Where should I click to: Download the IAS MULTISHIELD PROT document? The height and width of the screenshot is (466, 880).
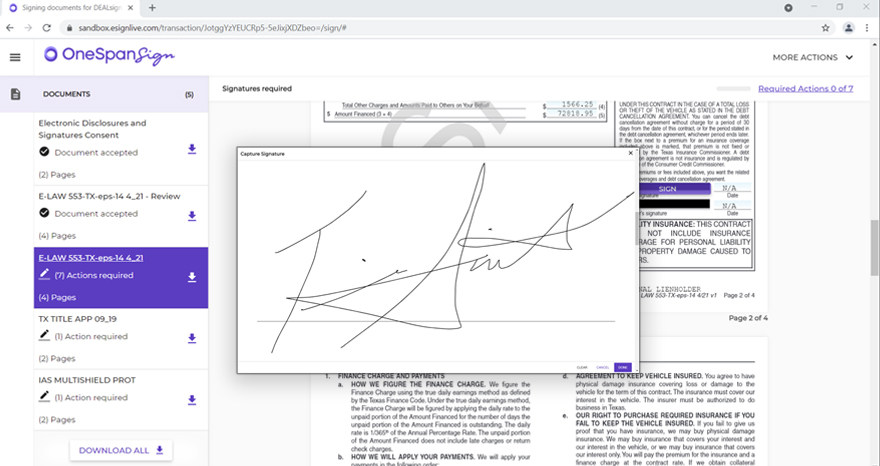click(192, 400)
